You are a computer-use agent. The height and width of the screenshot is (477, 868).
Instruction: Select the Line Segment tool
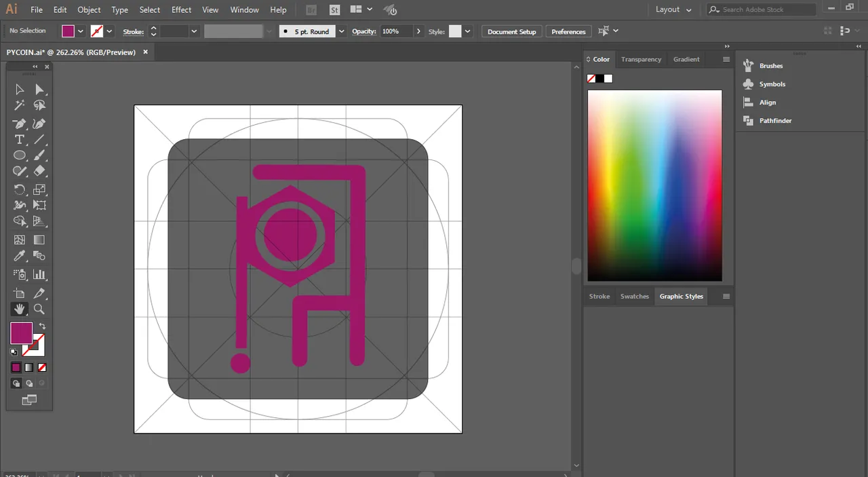click(x=39, y=140)
